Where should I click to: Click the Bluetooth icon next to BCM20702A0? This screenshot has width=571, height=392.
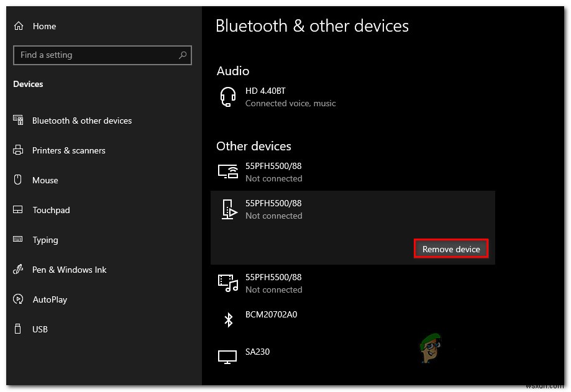[x=228, y=319]
